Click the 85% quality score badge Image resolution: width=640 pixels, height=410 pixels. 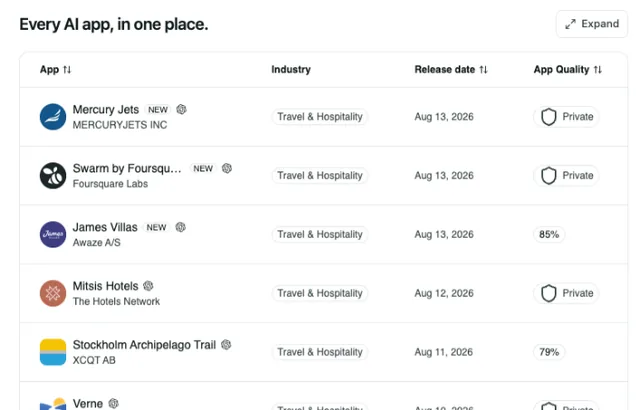[549, 234]
